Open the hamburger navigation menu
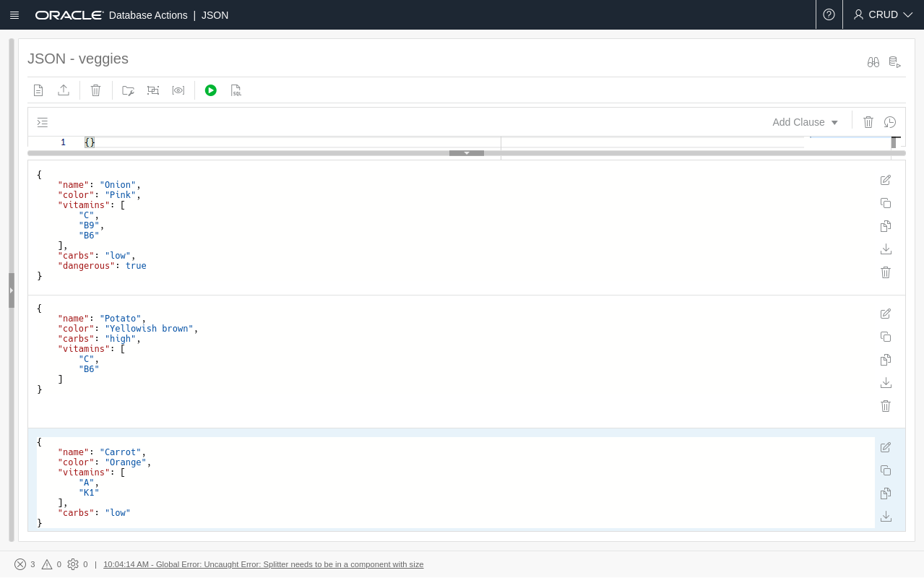This screenshot has height=578, width=924. [x=14, y=15]
